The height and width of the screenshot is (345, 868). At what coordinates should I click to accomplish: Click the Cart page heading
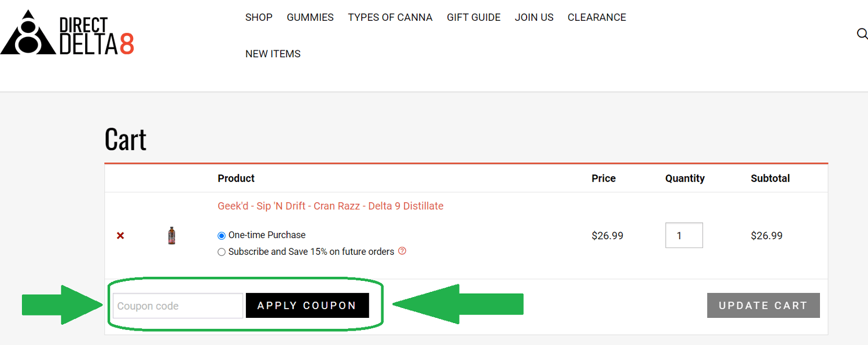point(126,139)
